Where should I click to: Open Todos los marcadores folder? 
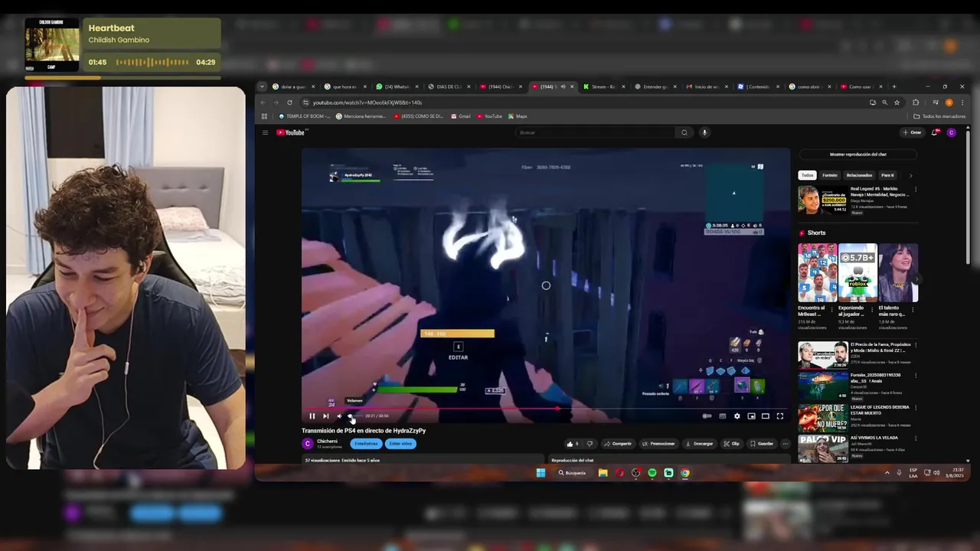(x=939, y=116)
